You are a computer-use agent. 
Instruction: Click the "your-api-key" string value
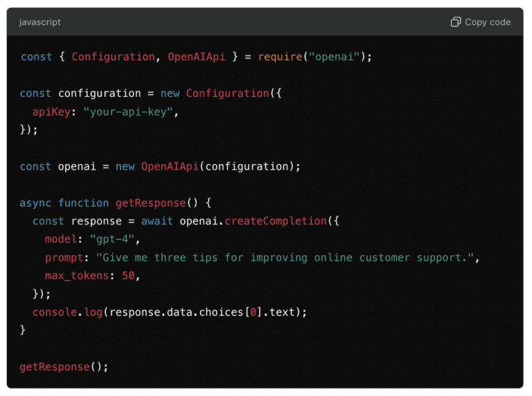coord(128,111)
